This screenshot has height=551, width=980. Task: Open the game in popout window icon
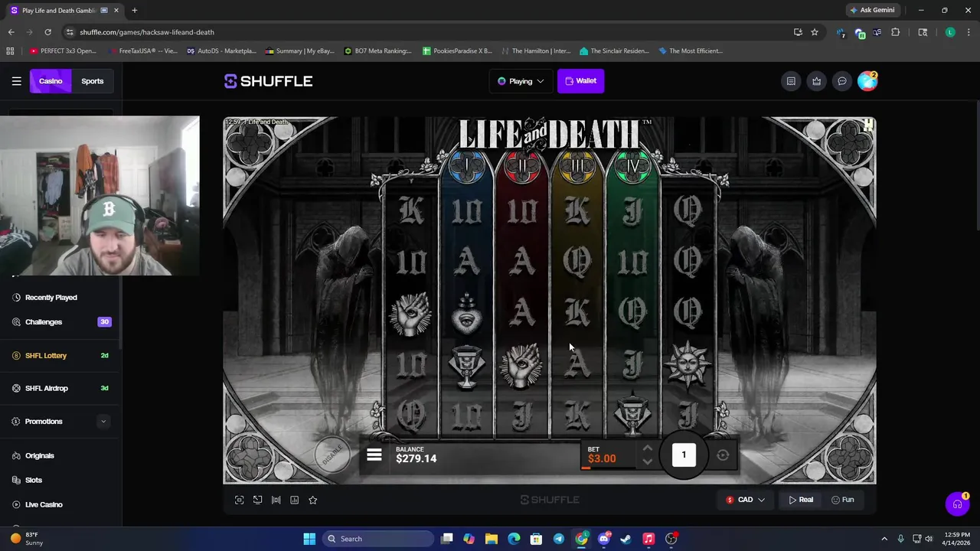coord(257,500)
